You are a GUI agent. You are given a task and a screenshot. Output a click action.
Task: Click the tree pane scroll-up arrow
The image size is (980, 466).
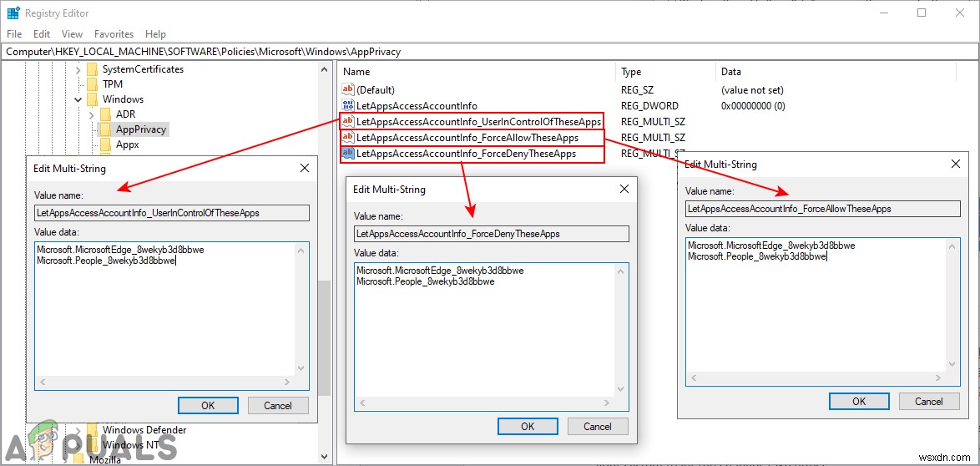coord(324,68)
